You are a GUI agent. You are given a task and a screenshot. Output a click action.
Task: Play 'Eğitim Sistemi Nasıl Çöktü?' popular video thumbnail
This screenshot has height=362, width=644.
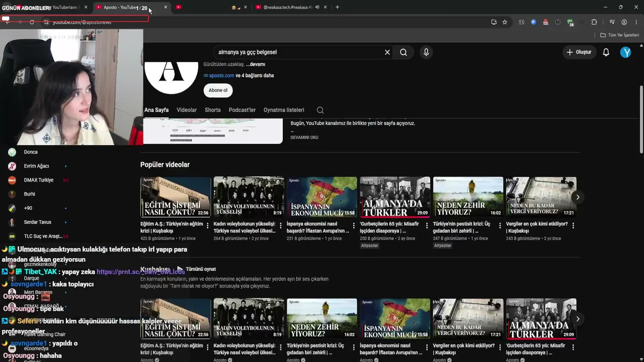[x=176, y=197]
